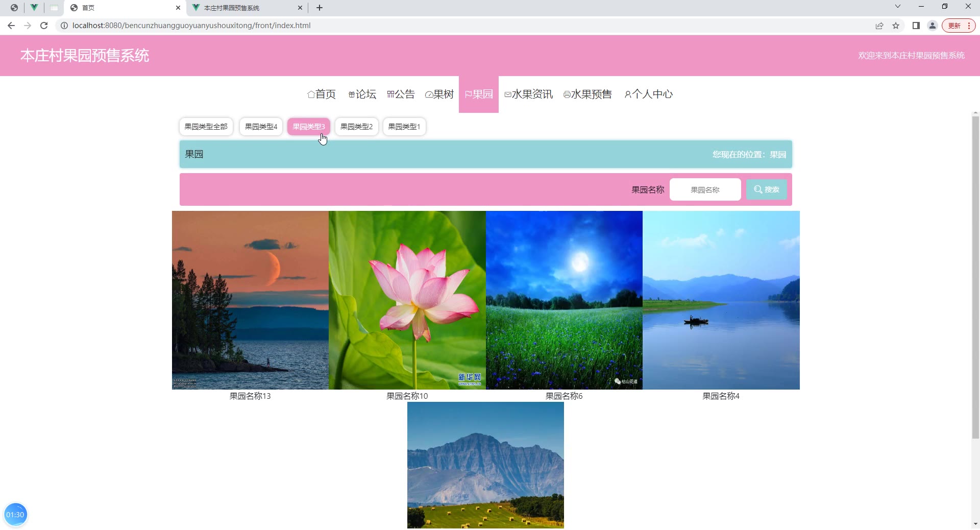Filter by 果园类型全部

tap(206, 127)
